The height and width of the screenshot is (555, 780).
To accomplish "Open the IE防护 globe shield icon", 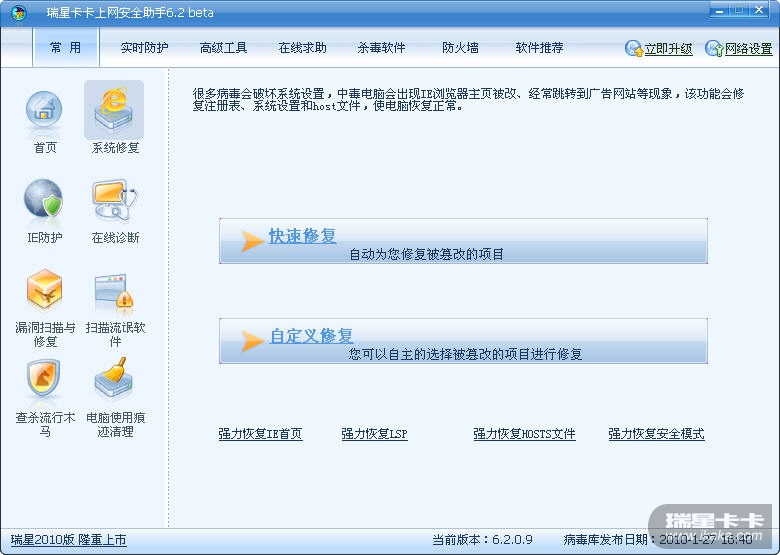I will [x=44, y=199].
